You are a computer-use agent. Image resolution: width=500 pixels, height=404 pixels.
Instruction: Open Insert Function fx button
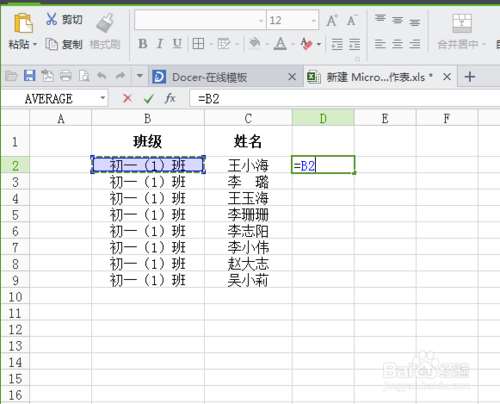[x=170, y=98]
